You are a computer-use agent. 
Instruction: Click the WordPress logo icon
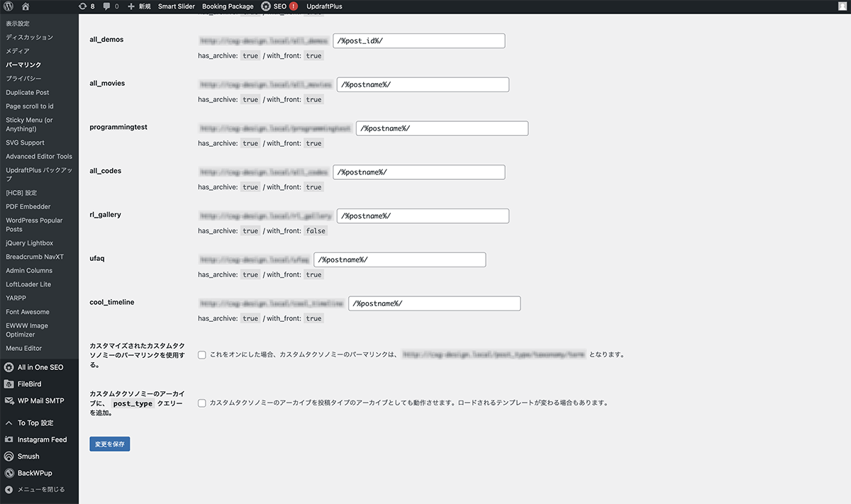click(9, 6)
